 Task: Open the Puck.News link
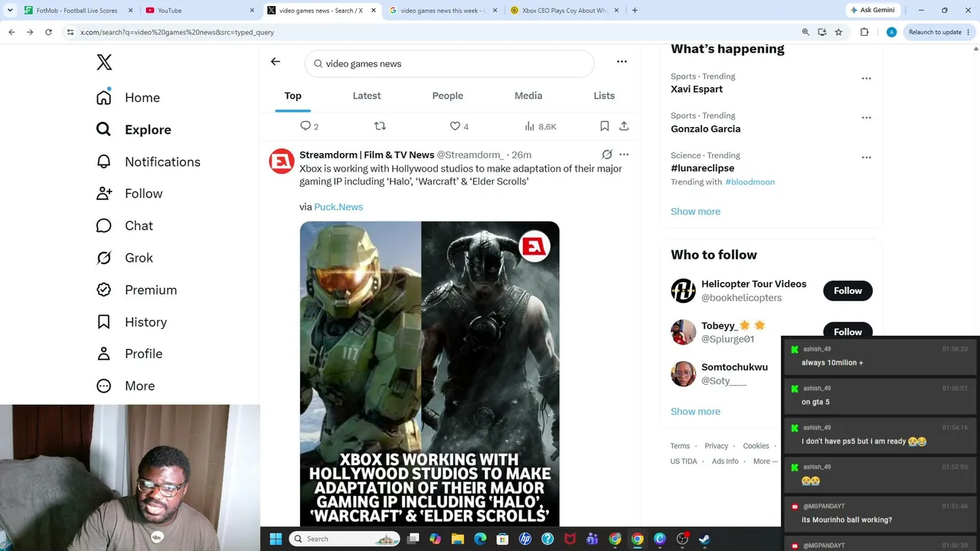(x=338, y=207)
